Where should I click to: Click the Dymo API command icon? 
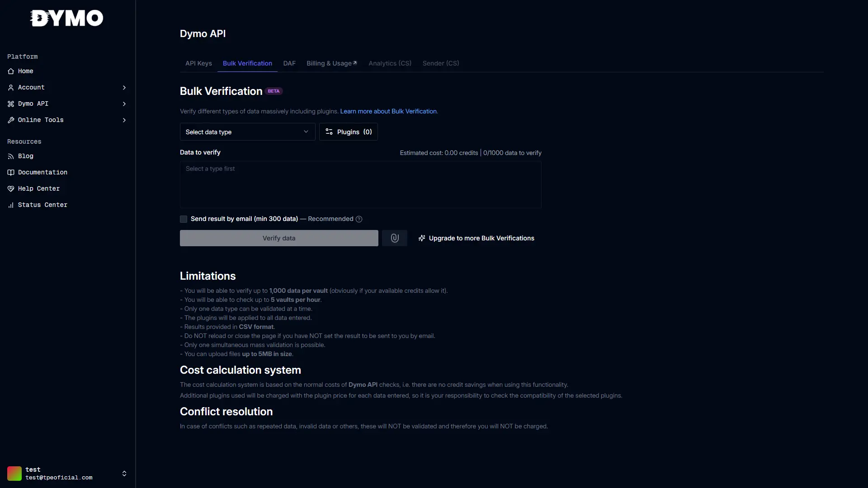(11, 104)
